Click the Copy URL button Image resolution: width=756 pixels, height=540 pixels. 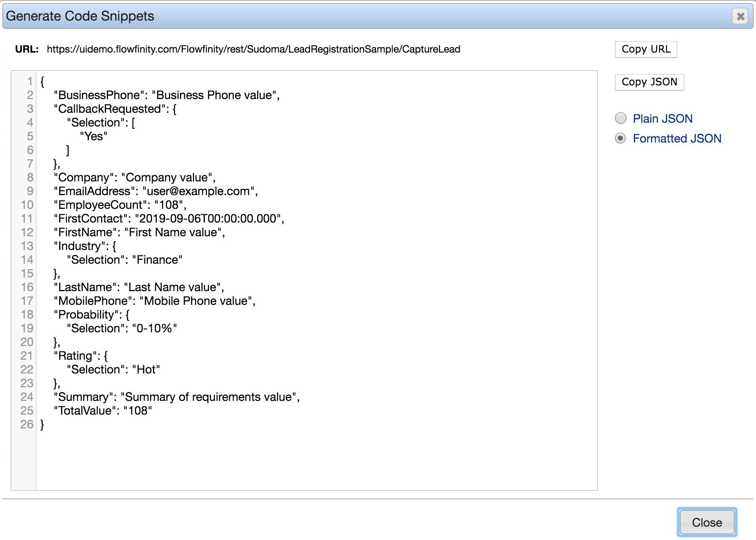(x=645, y=50)
